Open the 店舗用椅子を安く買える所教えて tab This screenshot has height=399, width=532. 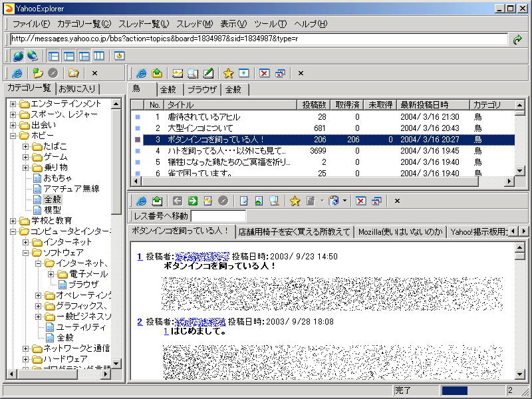294,232
